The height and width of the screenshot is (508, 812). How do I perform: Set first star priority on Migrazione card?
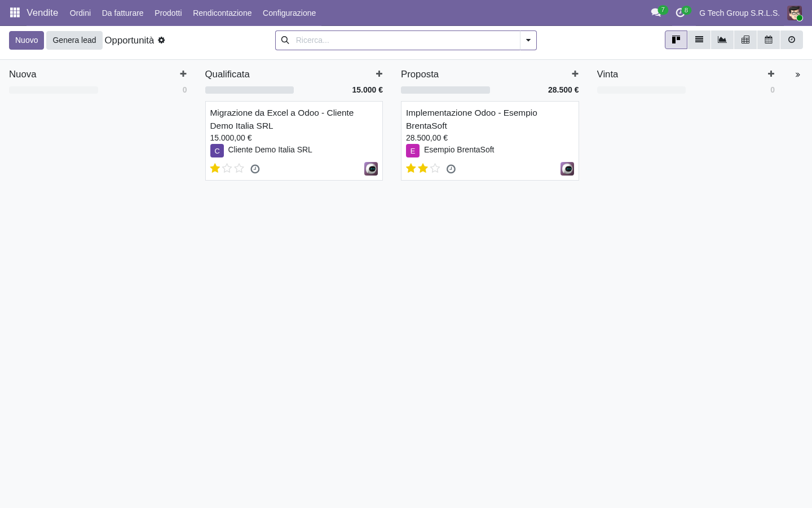pyautogui.click(x=215, y=168)
